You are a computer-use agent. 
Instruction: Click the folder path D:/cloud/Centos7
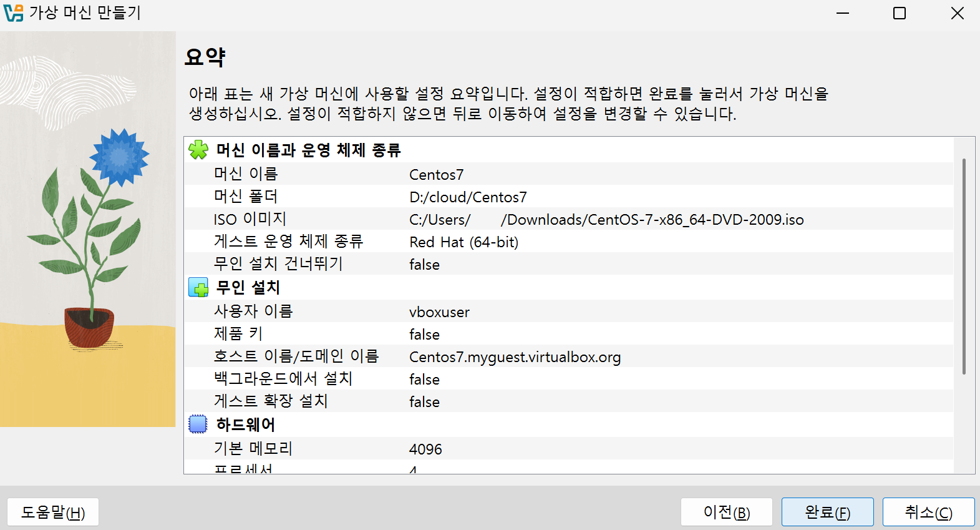click(468, 197)
